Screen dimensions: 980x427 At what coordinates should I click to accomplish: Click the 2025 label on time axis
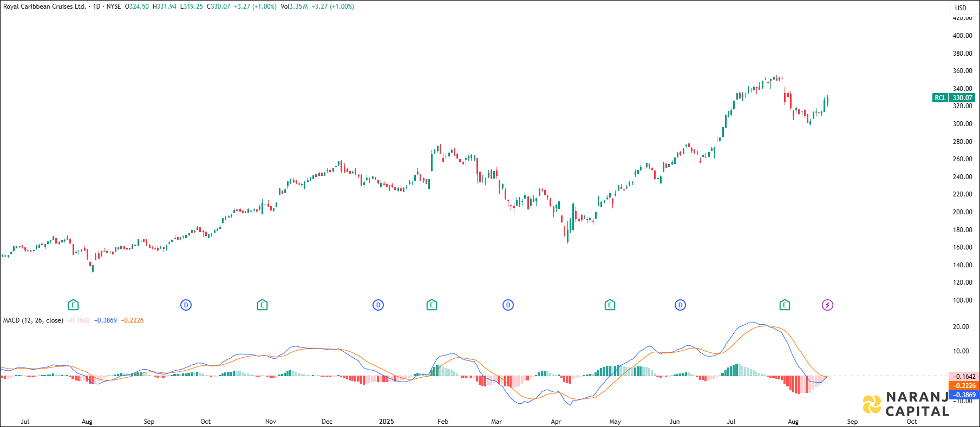click(387, 422)
